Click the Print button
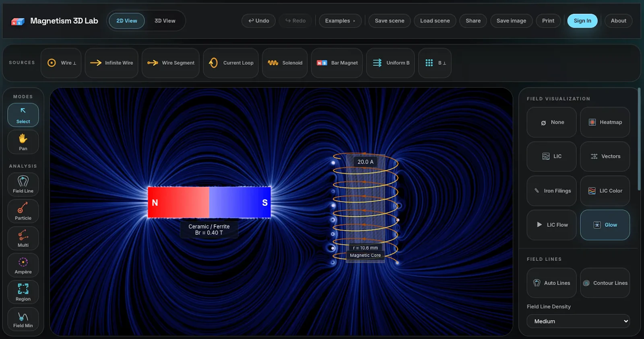This screenshot has height=339, width=644. point(548,21)
